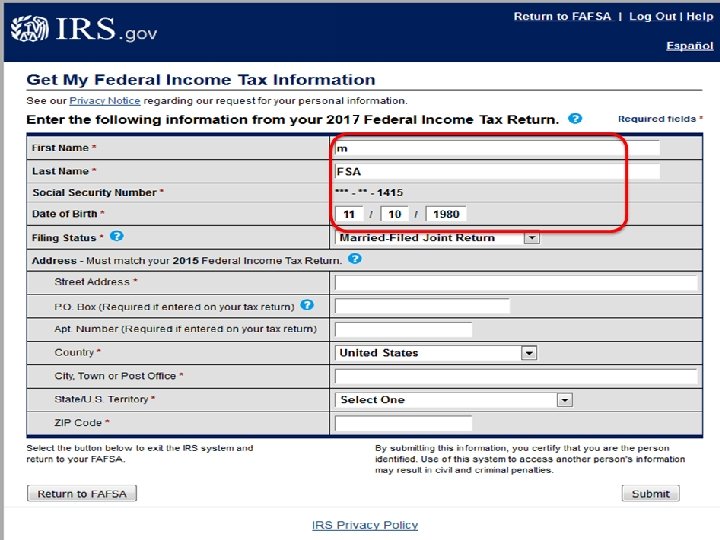The width and height of the screenshot is (720, 540).
Task: Open the Country dropdown
Action: click(436, 353)
